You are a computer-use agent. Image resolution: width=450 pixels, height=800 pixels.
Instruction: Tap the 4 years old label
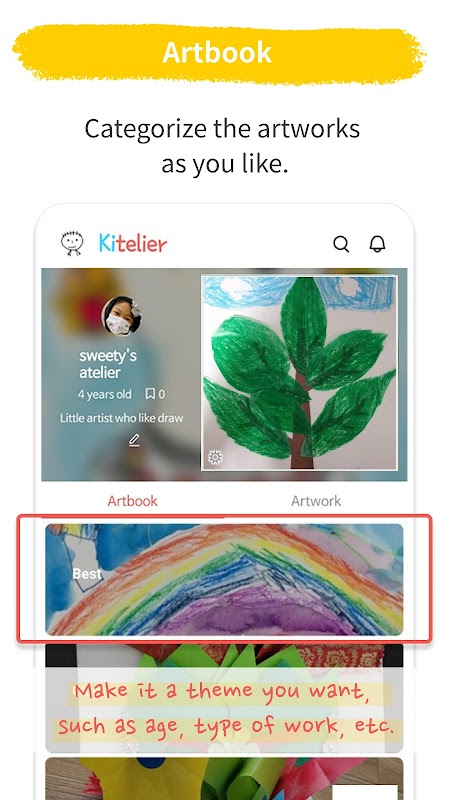tap(104, 394)
